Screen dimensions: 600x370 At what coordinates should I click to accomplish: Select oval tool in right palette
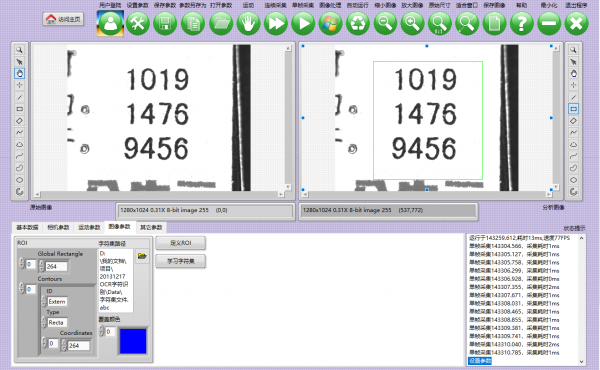573,180
